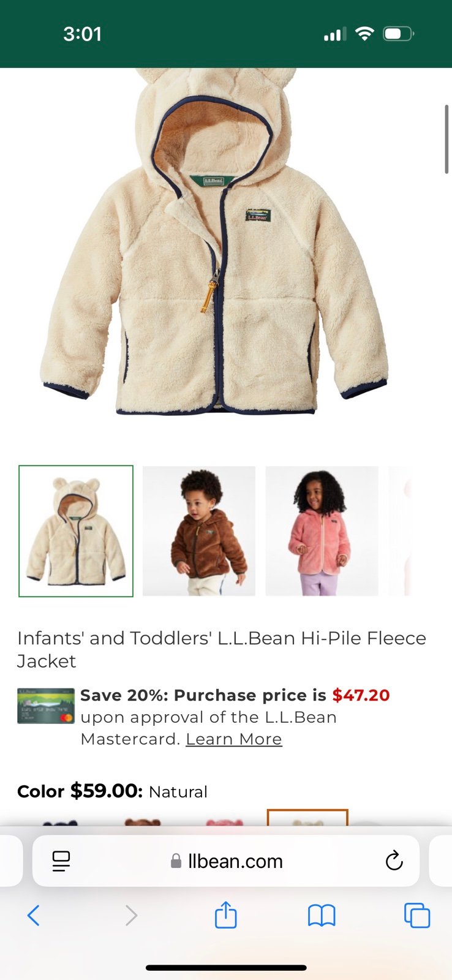The width and height of the screenshot is (452, 980).
Task: Show all open tabs icon
Action: tap(417, 916)
